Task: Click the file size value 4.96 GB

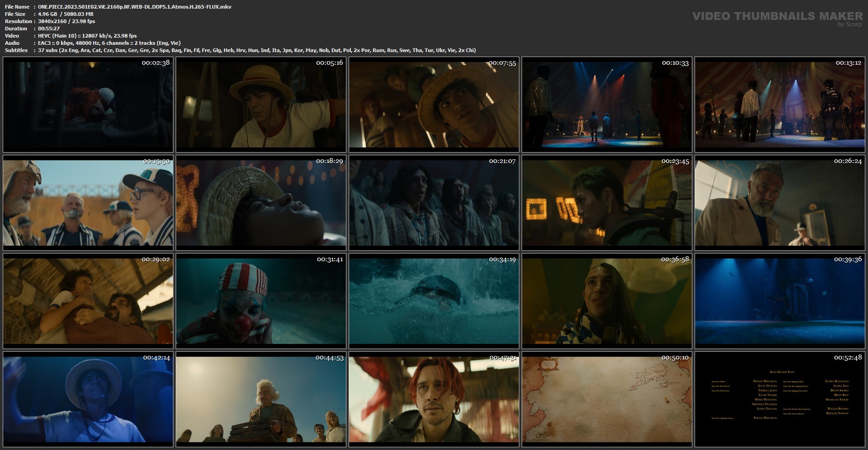Action: point(48,14)
